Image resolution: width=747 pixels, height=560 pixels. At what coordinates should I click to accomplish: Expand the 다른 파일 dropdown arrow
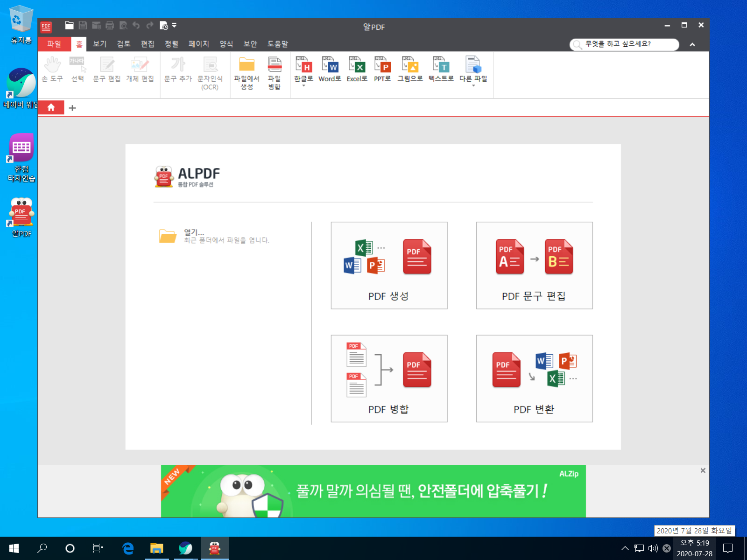coord(473,86)
